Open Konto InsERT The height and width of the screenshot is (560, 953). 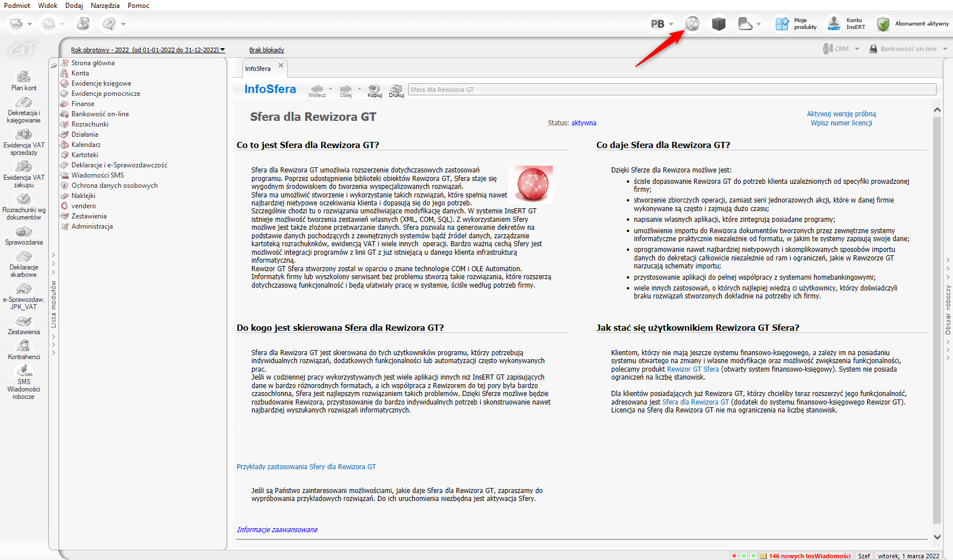tap(846, 24)
